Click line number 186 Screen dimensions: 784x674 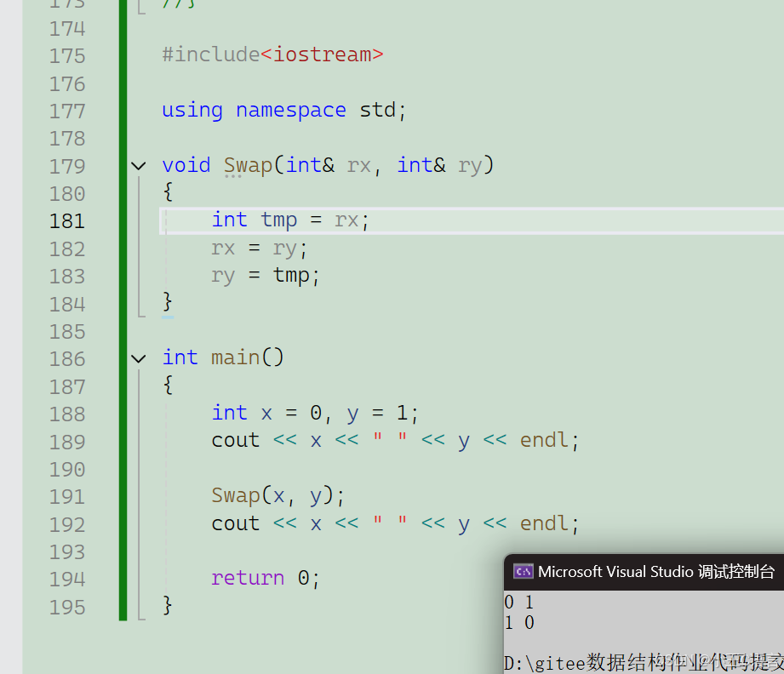67,359
